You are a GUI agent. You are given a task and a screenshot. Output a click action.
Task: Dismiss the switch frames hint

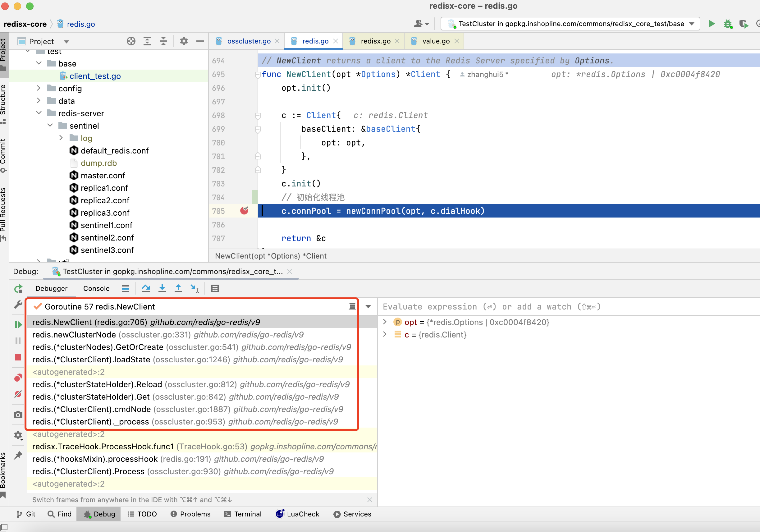(370, 500)
